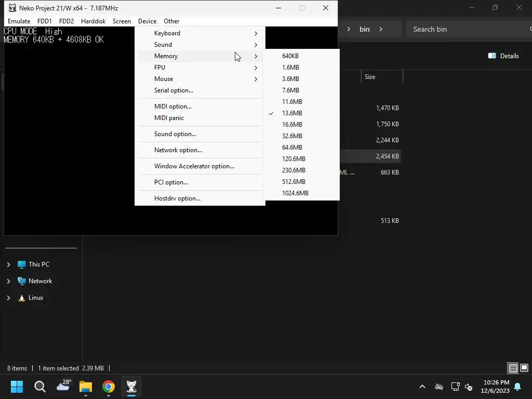The width and height of the screenshot is (532, 399).
Task: Open Network option dialog
Action: coord(200,150)
